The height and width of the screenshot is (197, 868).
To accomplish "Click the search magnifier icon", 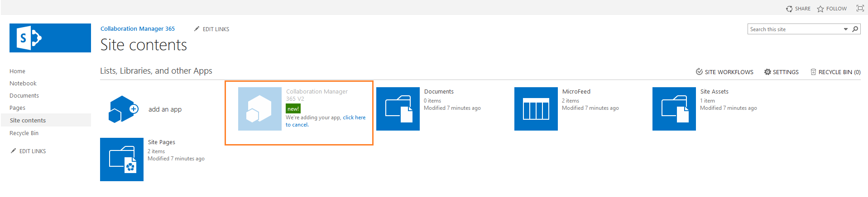I will [x=855, y=29].
